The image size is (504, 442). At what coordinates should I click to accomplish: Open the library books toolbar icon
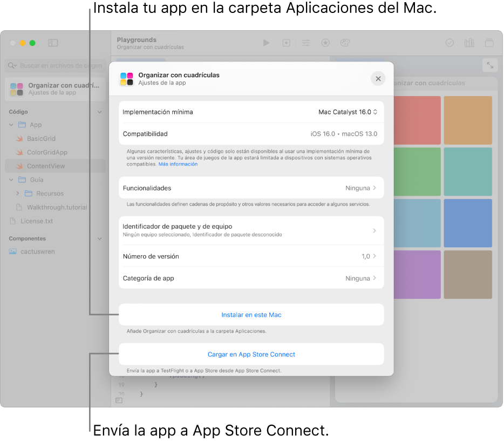[469, 43]
